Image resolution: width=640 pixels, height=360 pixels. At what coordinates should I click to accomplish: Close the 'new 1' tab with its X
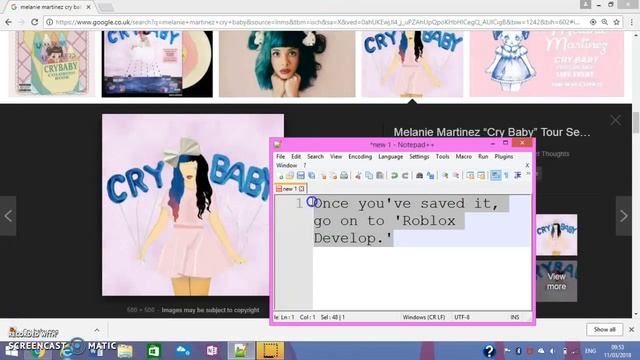click(x=302, y=189)
